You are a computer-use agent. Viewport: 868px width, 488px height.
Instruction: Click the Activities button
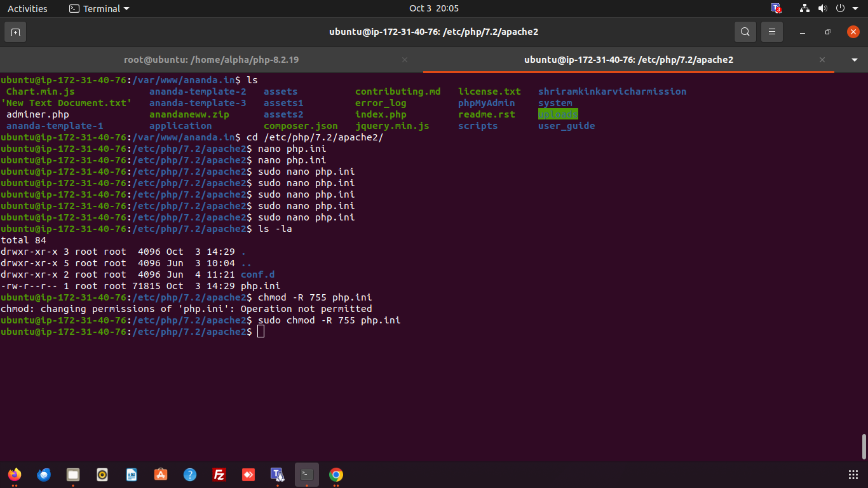pyautogui.click(x=27, y=8)
